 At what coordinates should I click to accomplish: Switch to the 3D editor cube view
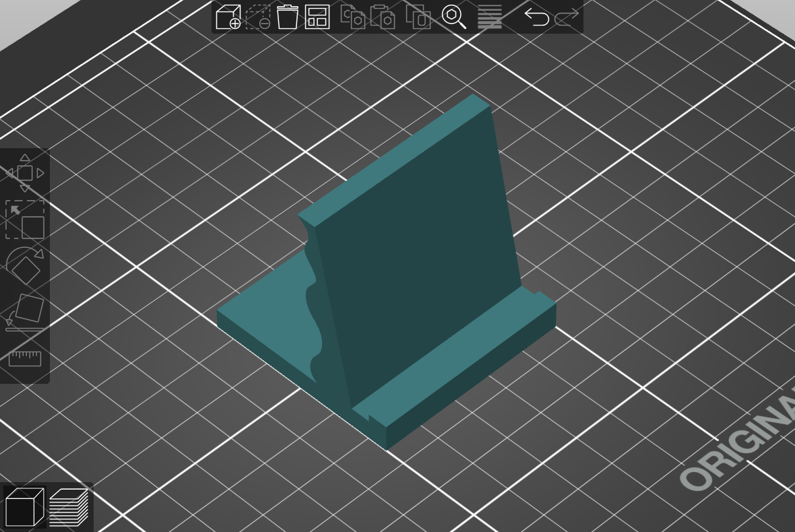pyautogui.click(x=24, y=506)
